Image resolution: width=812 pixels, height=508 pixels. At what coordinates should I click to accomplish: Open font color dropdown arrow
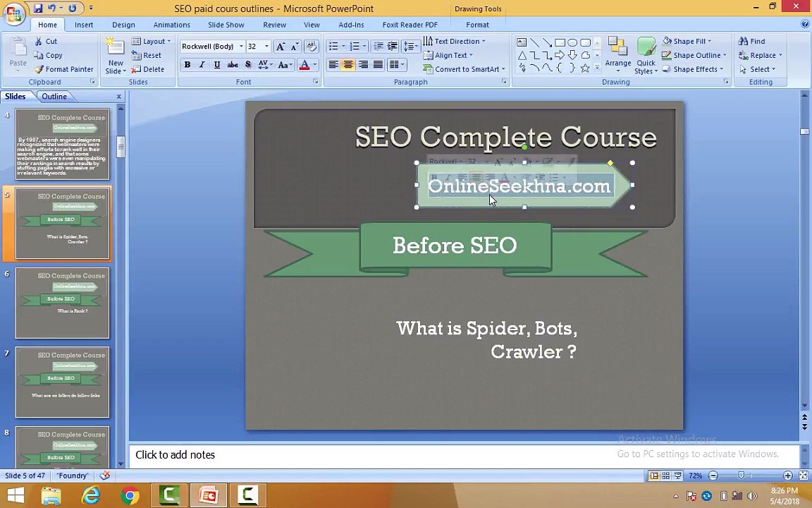[x=315, y=64]
